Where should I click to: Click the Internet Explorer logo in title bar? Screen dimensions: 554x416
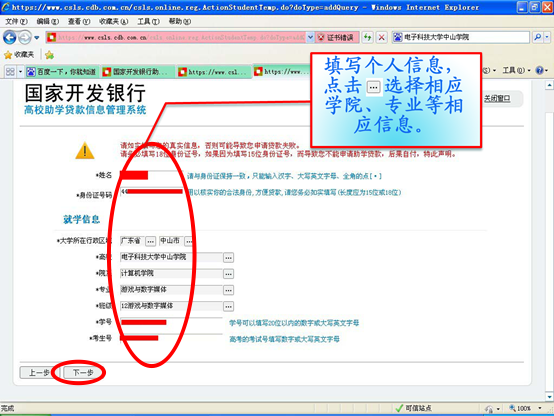click(x=6, y=7)
